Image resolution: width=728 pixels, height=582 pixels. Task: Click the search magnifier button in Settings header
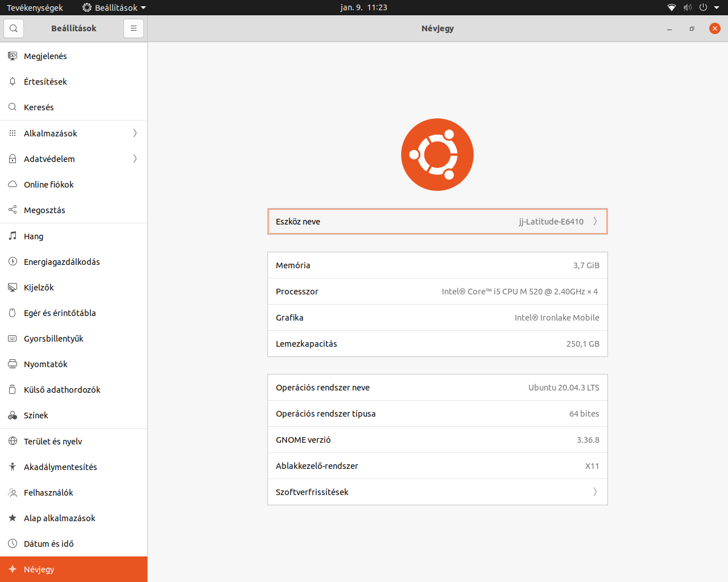(14, 28)
